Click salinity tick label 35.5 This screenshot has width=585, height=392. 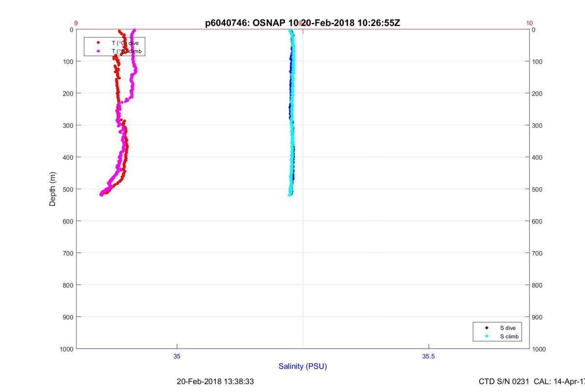coord(429,356)
